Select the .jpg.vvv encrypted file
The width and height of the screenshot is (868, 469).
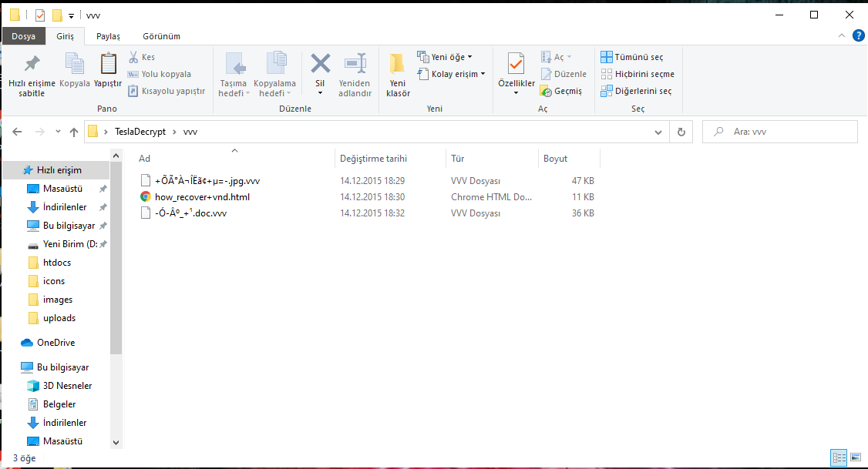[x=207, y=181]
